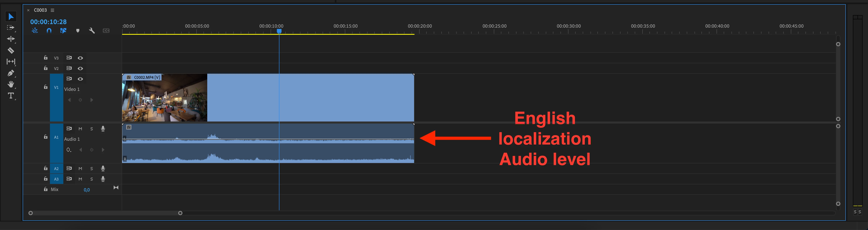Screen dimensions: 868x230
Task: Open Audio 1 keyframe display options
Action: point(69,150)
